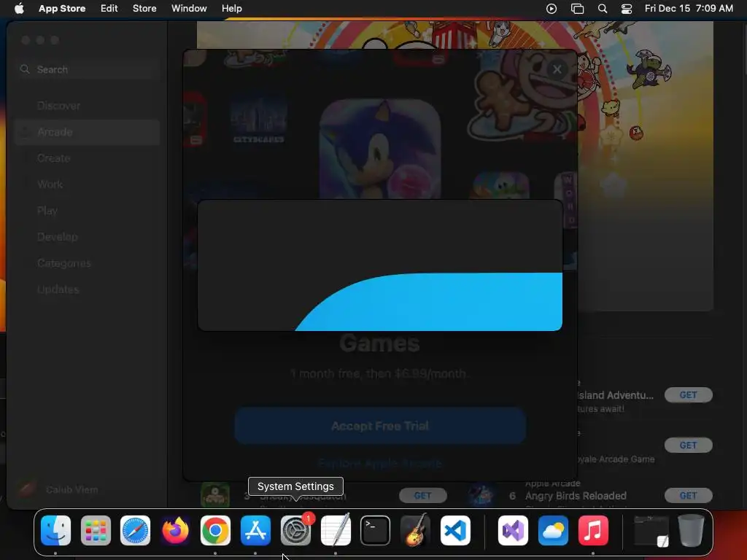Image resolution: width=747 pixels, height=560 pixels.
Task: Open the Weather app from the Dock
Action: [x=553, y=530]
